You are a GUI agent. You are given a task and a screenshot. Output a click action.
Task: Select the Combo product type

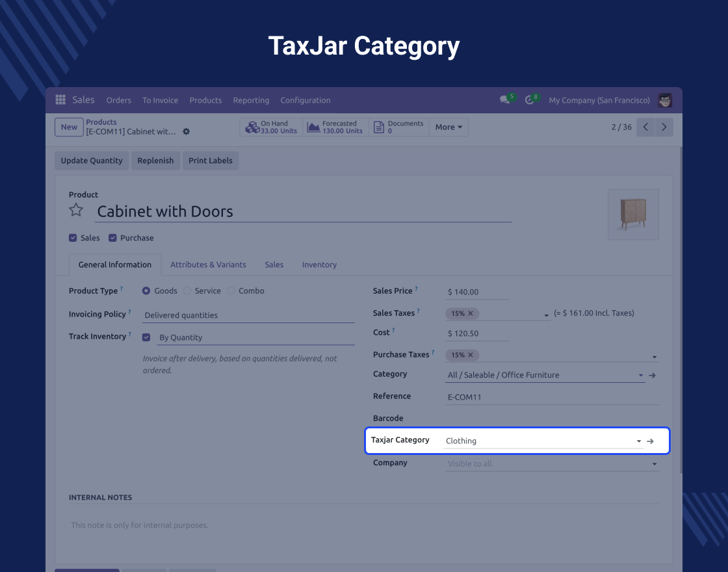(231, 291)
